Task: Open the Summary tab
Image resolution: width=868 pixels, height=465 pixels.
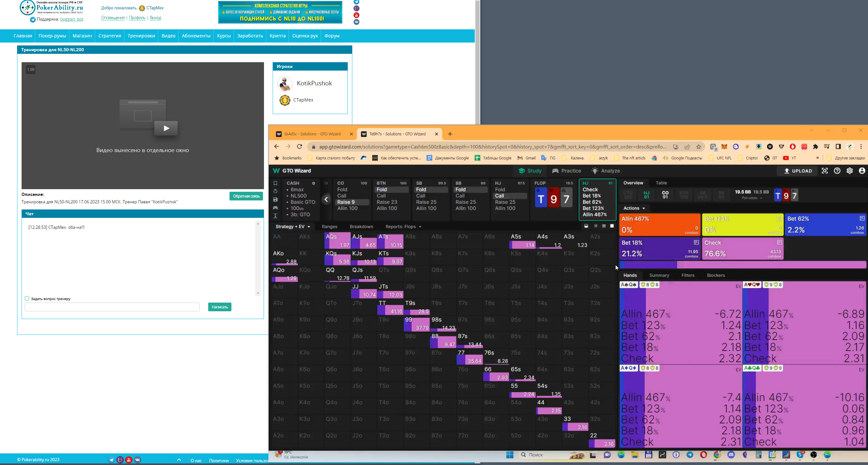Action: point(659,275)
